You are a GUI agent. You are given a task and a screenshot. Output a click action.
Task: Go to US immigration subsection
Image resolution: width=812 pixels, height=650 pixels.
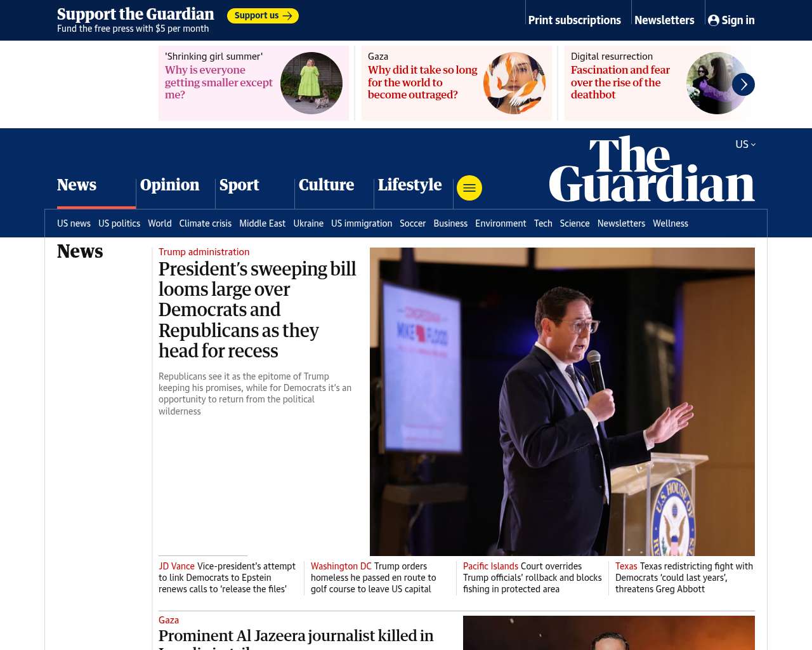coord(362,223)
